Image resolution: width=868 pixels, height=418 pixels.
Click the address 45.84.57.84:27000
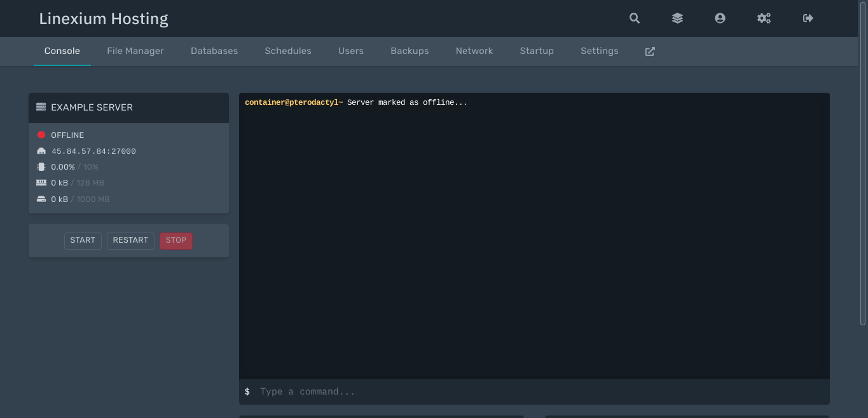(93, 151)
